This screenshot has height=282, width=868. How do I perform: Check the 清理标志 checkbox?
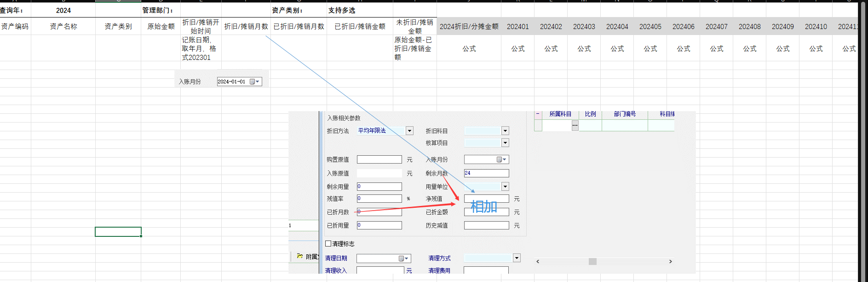(328, 244)
